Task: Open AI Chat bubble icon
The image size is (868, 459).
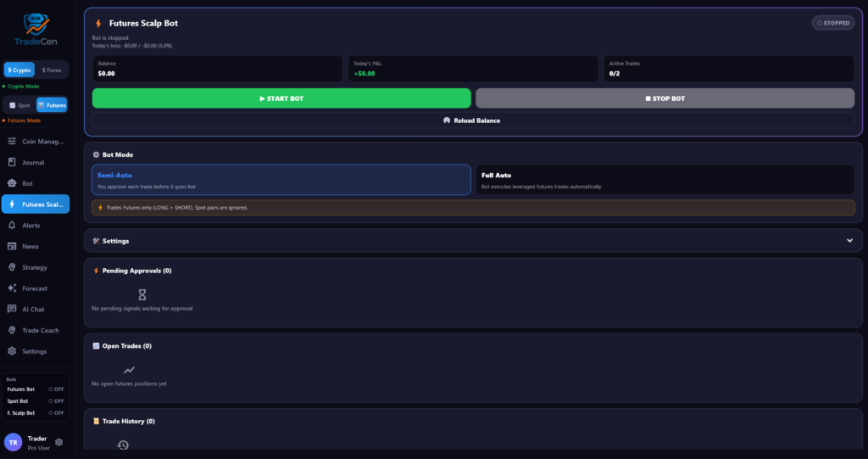Action: tap(12, 310)
